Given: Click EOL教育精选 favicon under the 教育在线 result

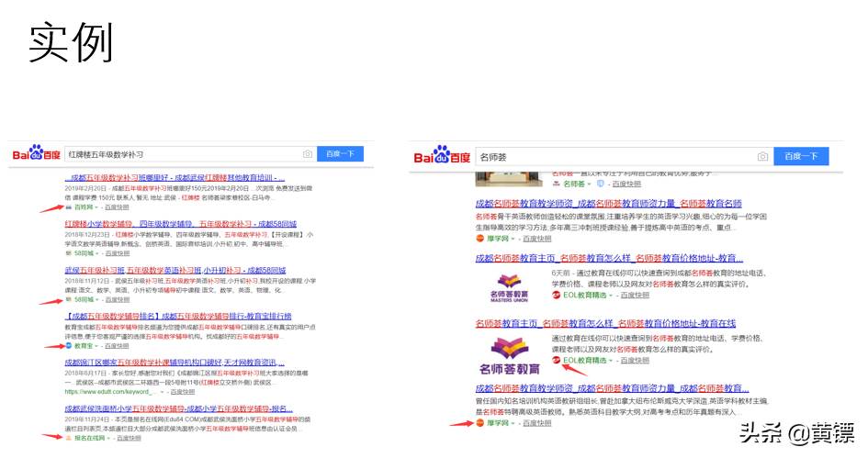Looking at the screenshot, I should tap(556, 360).
